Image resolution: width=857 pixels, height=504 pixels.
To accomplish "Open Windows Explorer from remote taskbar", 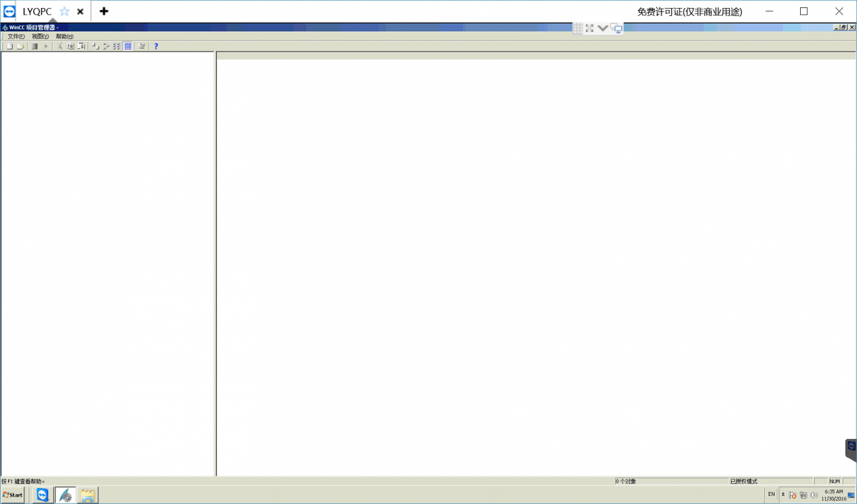I will (x=88, y=495).
